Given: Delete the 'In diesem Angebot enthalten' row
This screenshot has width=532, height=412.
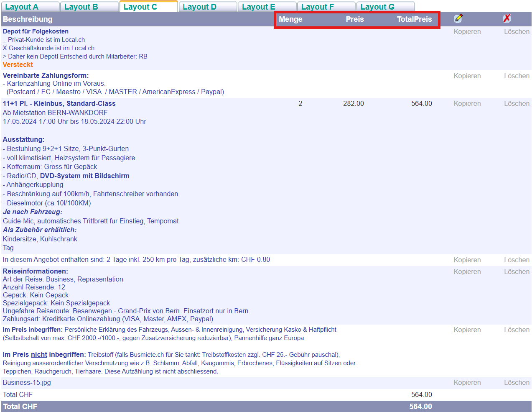Looking at the screenshot, I should (x=517, y=260).
